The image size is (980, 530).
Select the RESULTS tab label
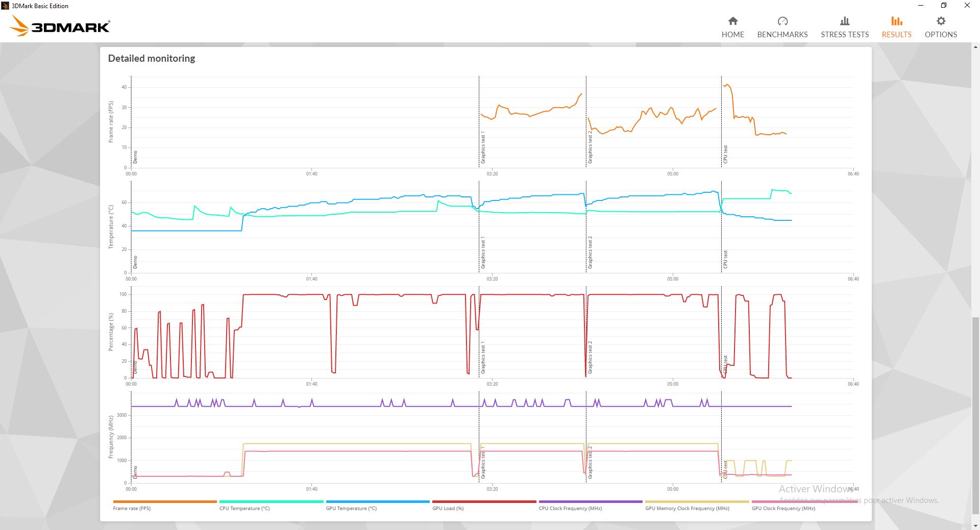click(x=896, y=34)
